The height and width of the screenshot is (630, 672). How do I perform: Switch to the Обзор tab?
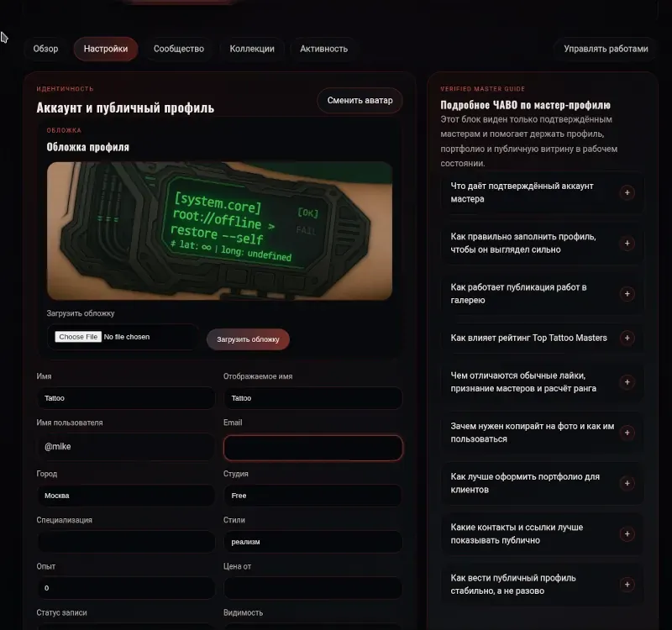point(46,49)
